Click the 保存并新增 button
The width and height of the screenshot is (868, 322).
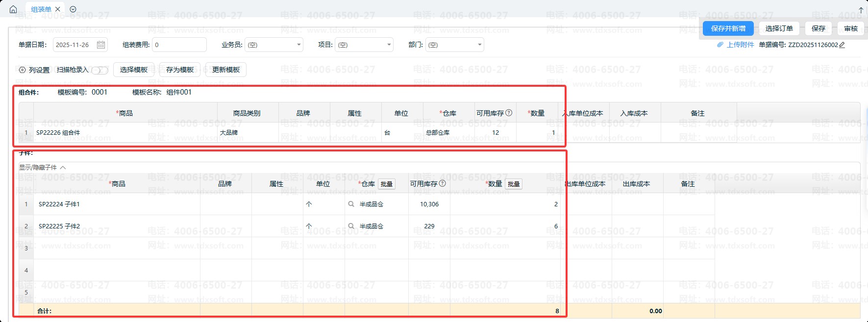click(728, 28)
